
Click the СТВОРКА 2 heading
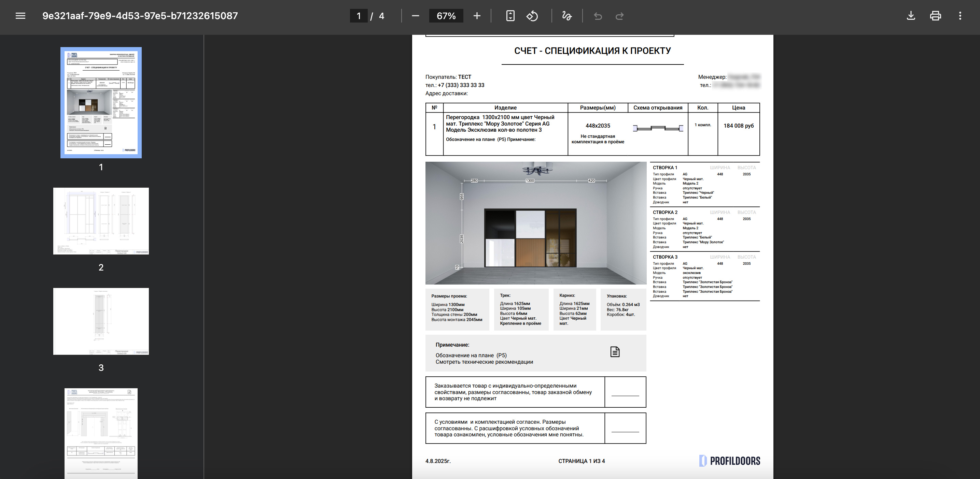(665, 213)
